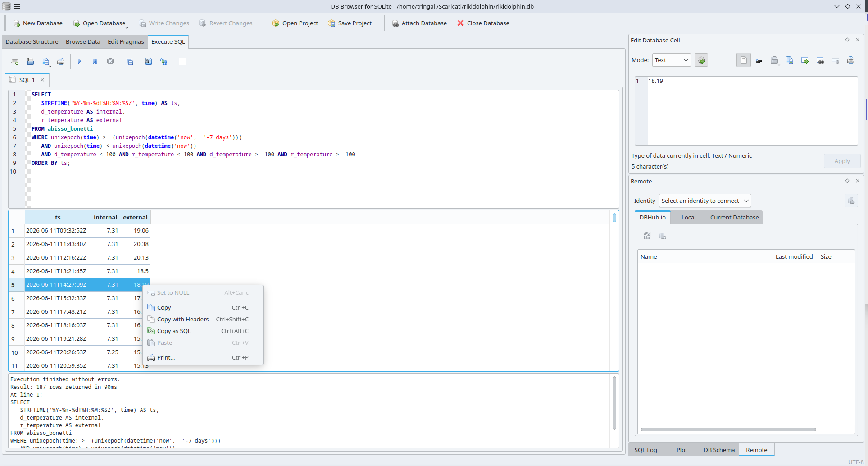Open save SQL file dropdown arrow
Screen dimensions: 868x466
50,66
